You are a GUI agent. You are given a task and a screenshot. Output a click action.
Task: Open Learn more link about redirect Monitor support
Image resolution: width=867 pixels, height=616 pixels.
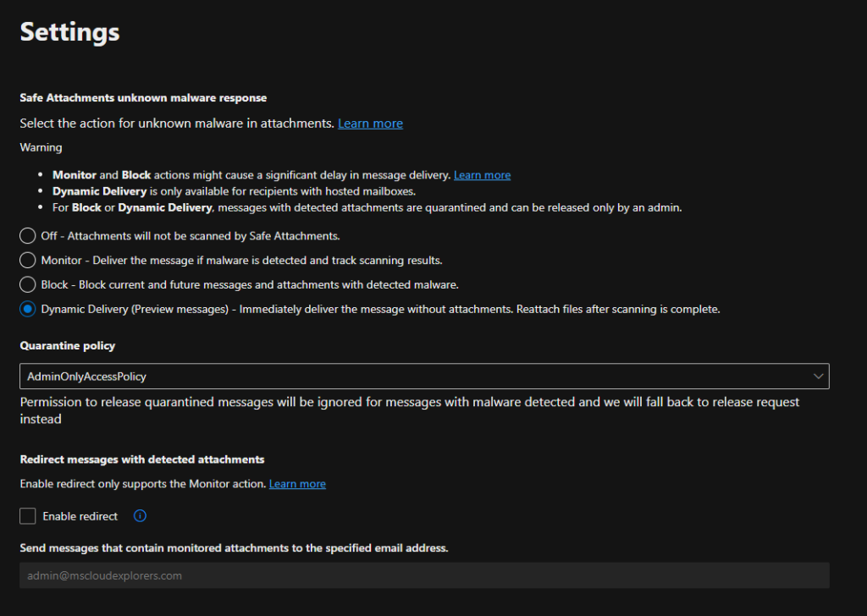click(297, 484)
